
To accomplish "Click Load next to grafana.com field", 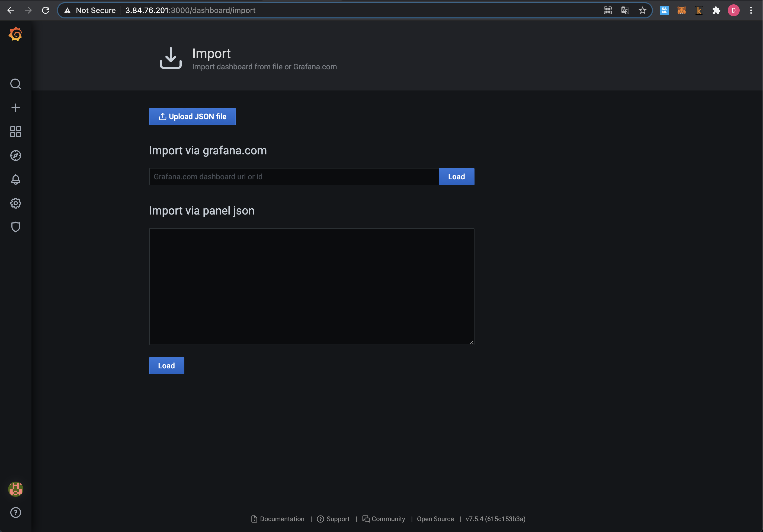I will [x=456, y=177].
